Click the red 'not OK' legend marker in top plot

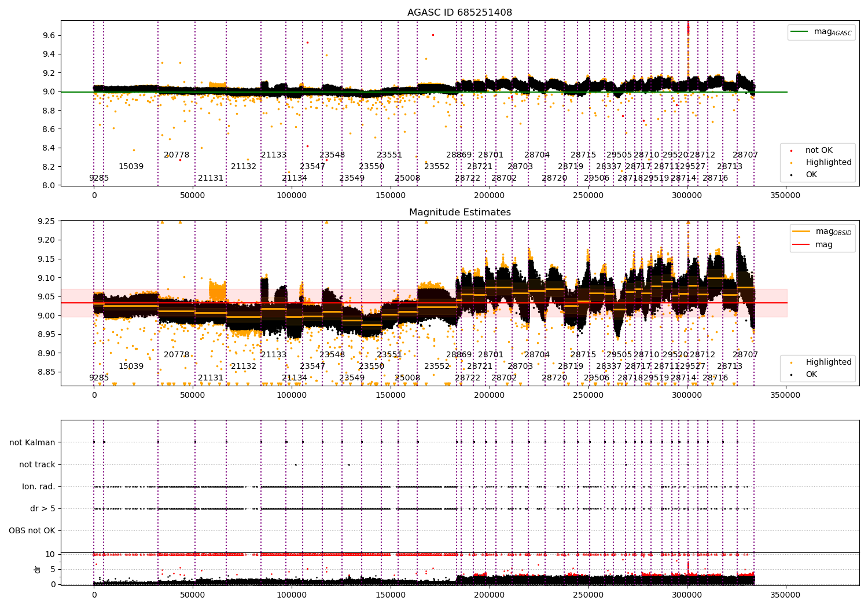pos(791,151)
